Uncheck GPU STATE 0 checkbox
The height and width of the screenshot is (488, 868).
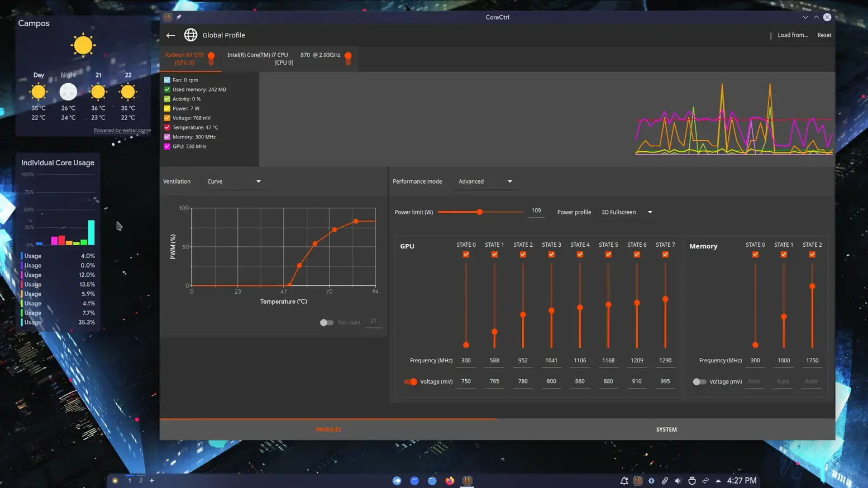(466, 255)
